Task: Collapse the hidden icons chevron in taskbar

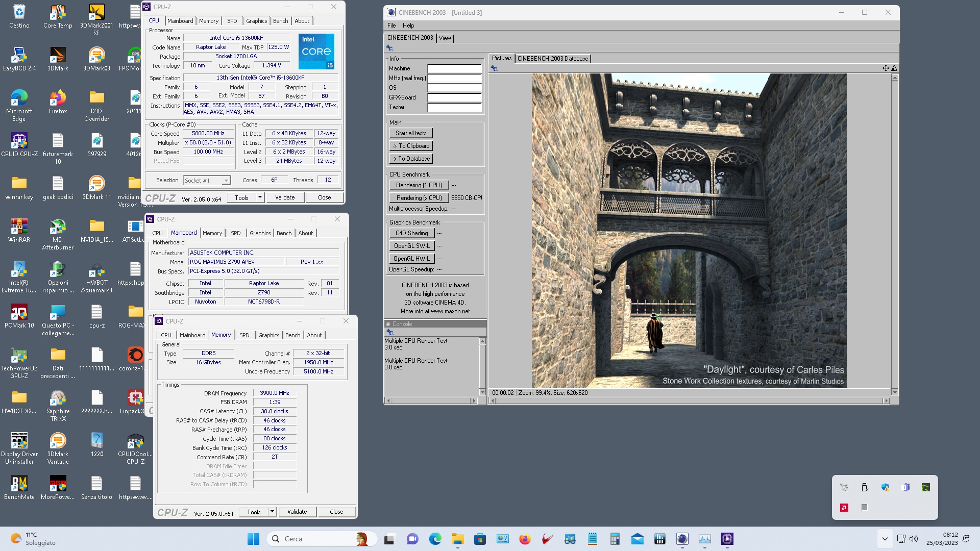Action: pos(885,539)
